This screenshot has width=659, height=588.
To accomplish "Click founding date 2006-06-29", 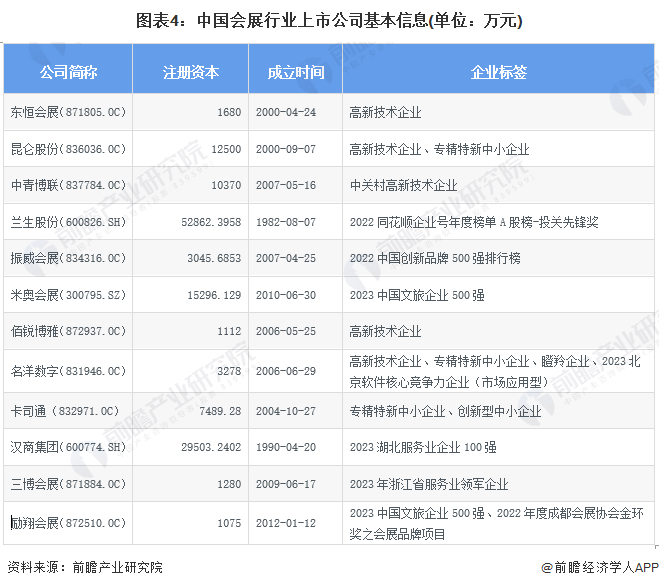I will coord(286,371).
